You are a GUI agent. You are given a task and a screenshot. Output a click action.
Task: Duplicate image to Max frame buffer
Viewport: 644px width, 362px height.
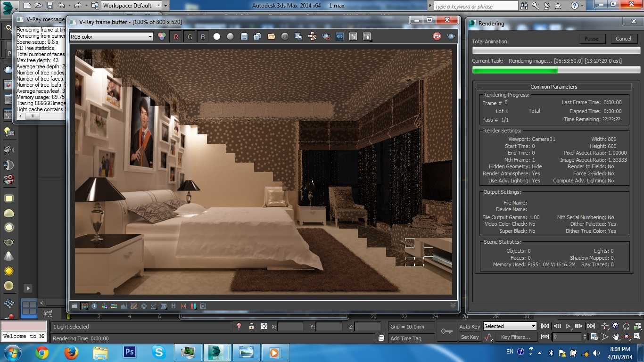pyautogui.click(x=298, y=36)
